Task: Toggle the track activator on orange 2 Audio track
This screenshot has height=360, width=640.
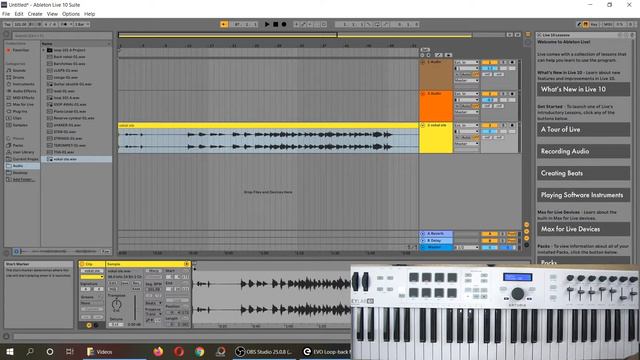Action: point(489,94)
